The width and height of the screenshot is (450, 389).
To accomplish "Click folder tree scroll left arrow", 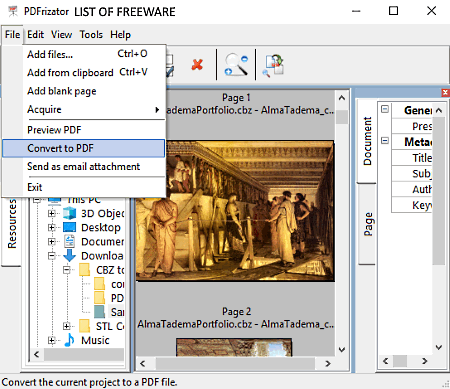I will coord(37,354).
